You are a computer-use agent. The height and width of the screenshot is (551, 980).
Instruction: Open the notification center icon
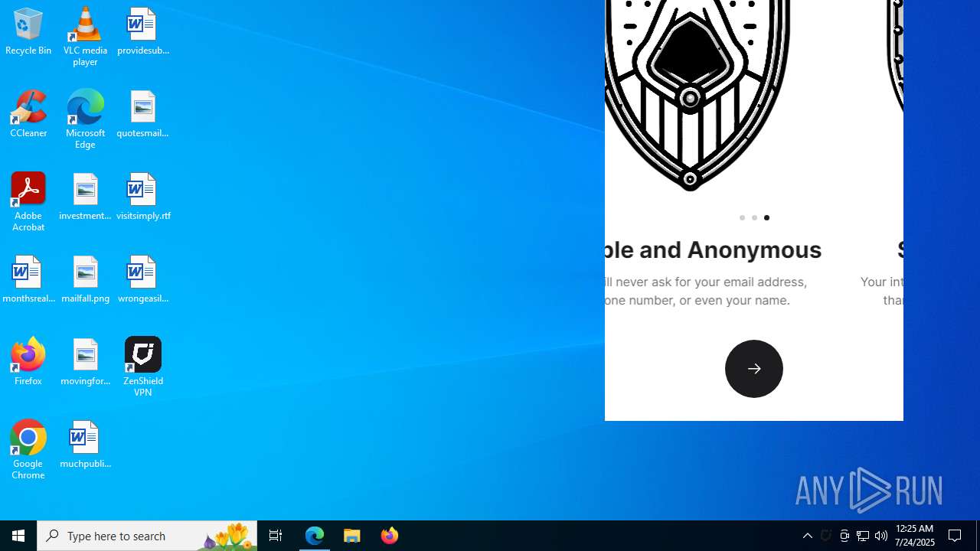tap(955, 536)
